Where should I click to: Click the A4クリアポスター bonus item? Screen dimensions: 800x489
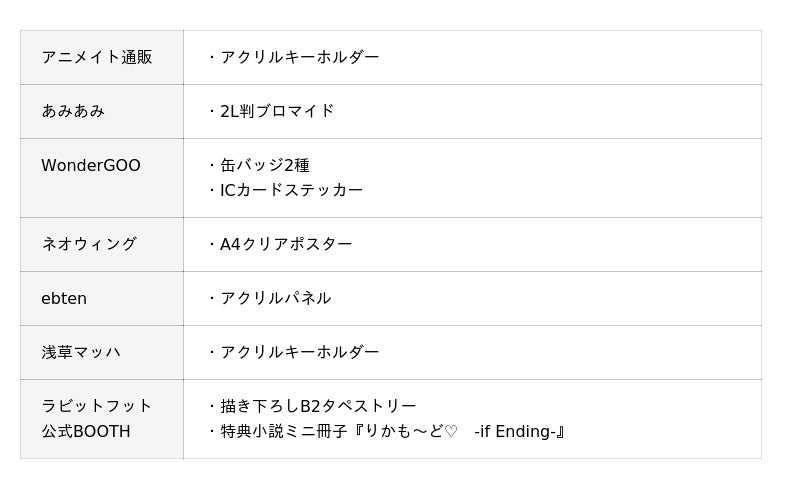click(x=286, y=244)
